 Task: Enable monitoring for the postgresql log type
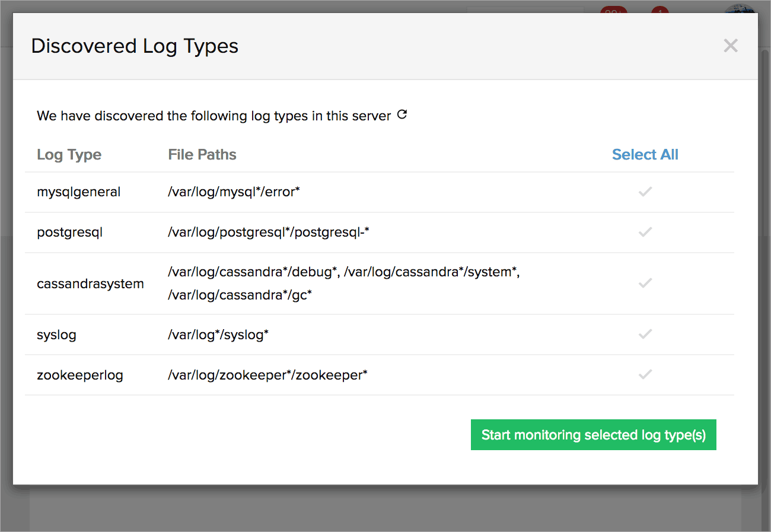click(x=645, y=232)
